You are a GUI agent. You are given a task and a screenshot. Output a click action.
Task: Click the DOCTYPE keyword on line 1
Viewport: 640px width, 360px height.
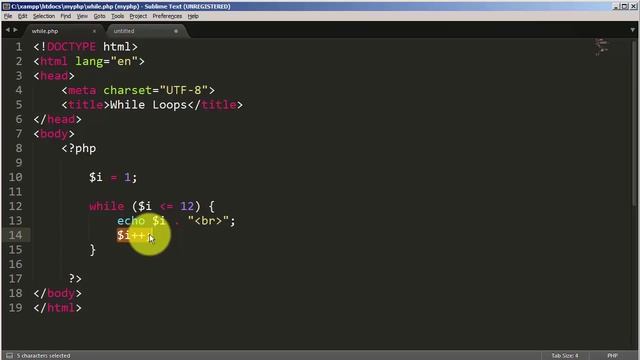coord(71,47)
